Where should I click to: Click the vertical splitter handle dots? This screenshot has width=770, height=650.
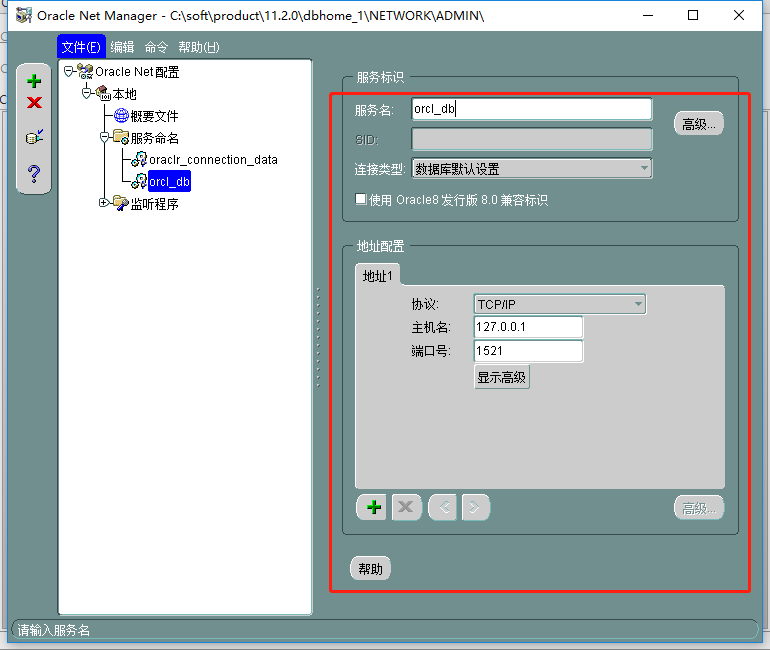pyautogui.click(x=318, y=338)
